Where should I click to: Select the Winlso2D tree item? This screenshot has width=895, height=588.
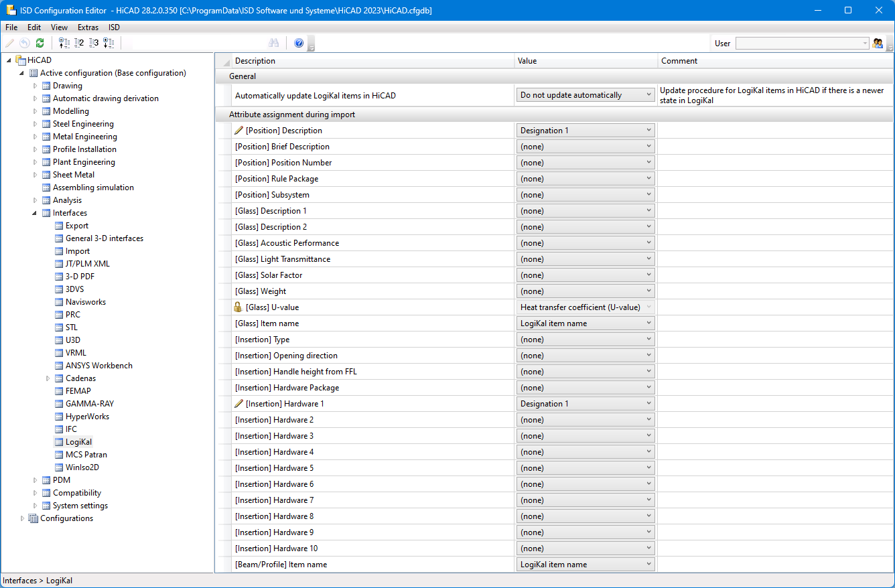tap(82, 467)
